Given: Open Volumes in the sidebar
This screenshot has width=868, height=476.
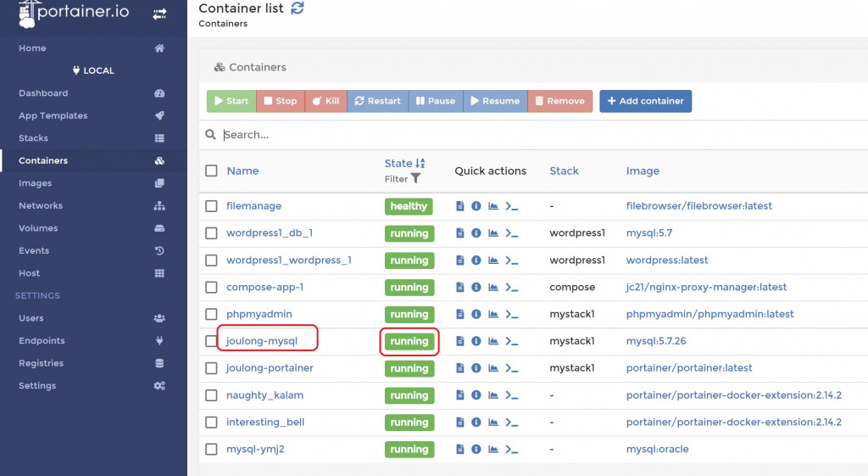Looking at the screenshot, I should (92, 227).
